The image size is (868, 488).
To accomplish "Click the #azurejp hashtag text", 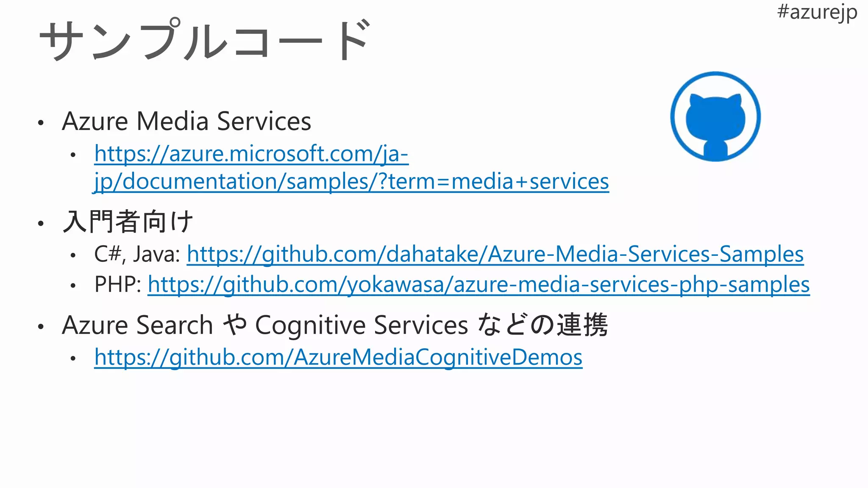I will tap(817, 12).
